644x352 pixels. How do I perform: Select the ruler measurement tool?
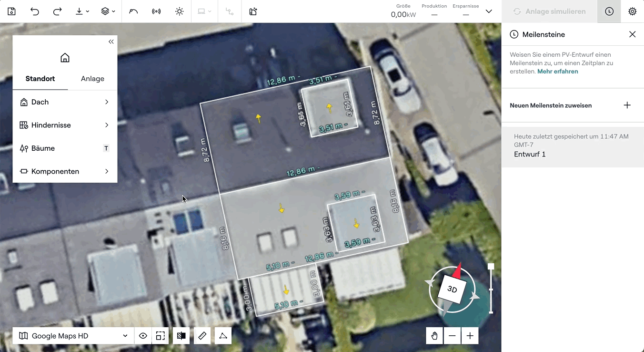point(202,336)
